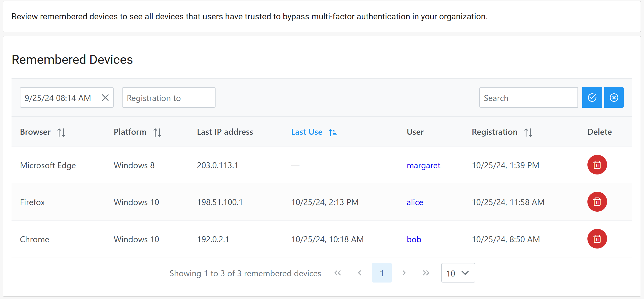The width and height of the screenshot is (644, 299).
Task: Open user margaret's profile link
Action: click(x=423, y=165)
